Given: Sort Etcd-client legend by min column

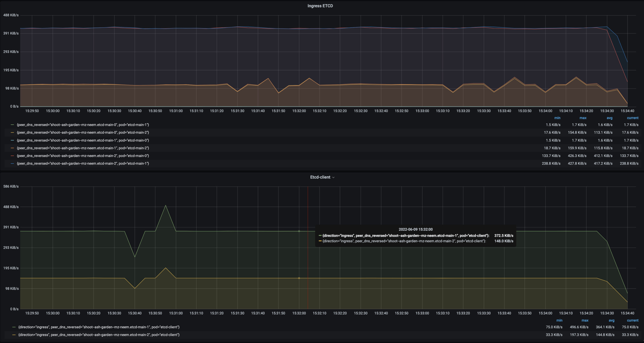Looking at the screenshot, I should [559, 320].
